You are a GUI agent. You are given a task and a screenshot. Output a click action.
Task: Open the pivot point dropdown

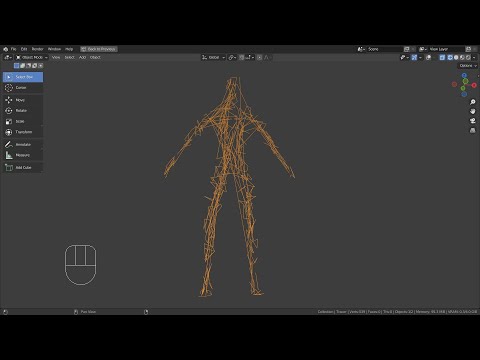pos(232,57)
